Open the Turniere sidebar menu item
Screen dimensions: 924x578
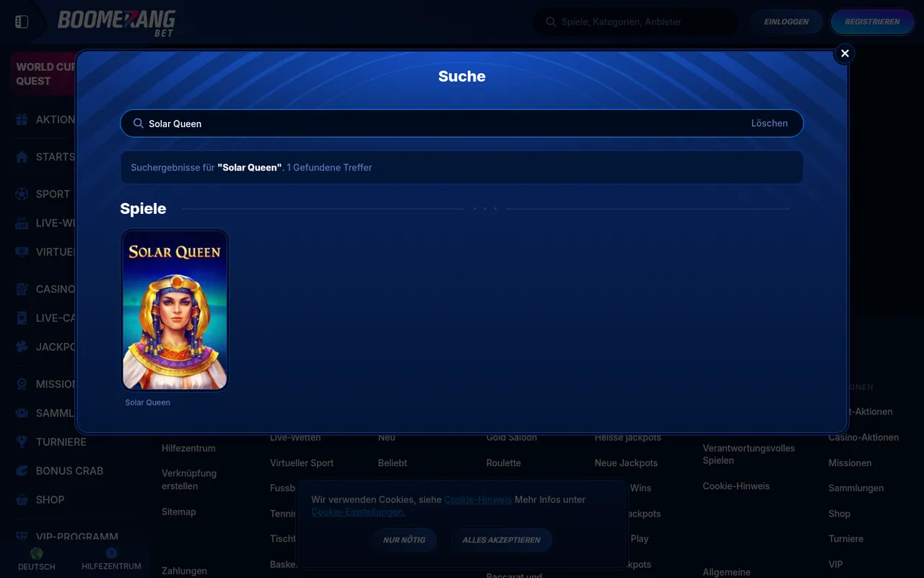pyautogui.click(x=61, y=442)
